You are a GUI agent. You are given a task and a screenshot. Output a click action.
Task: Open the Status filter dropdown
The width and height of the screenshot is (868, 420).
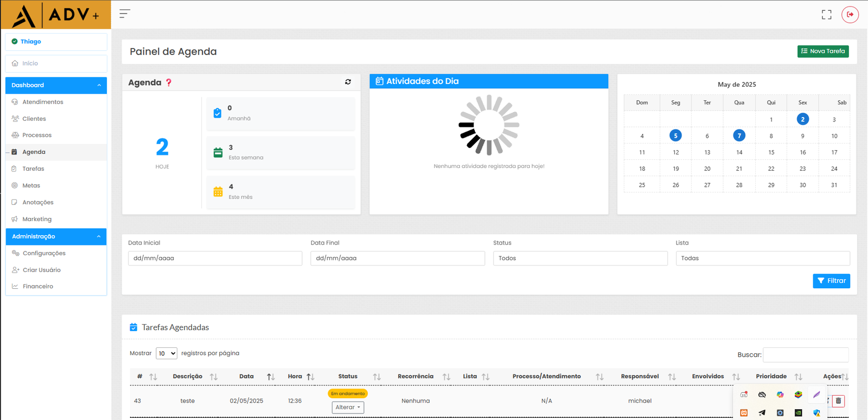point(580,259)
